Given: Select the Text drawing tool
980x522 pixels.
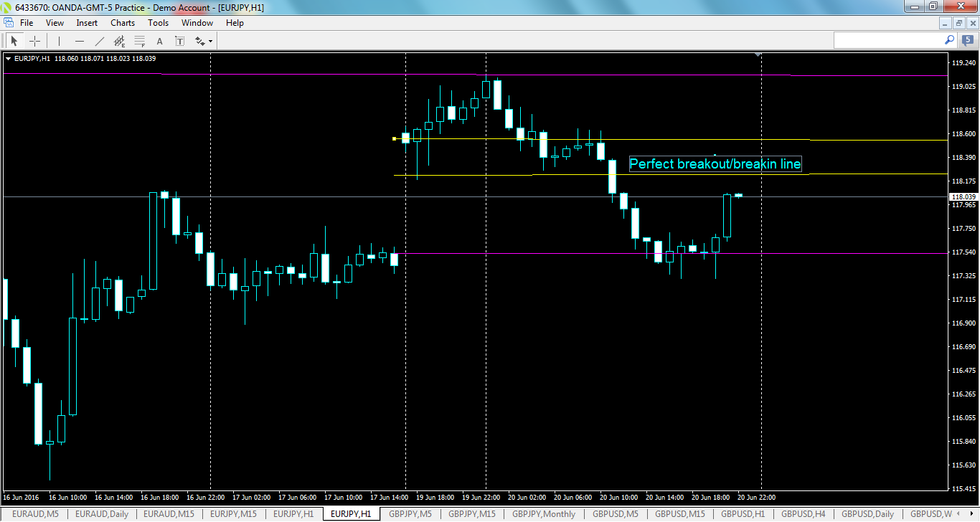Looking at the screenshot, I should coord(159,40).
